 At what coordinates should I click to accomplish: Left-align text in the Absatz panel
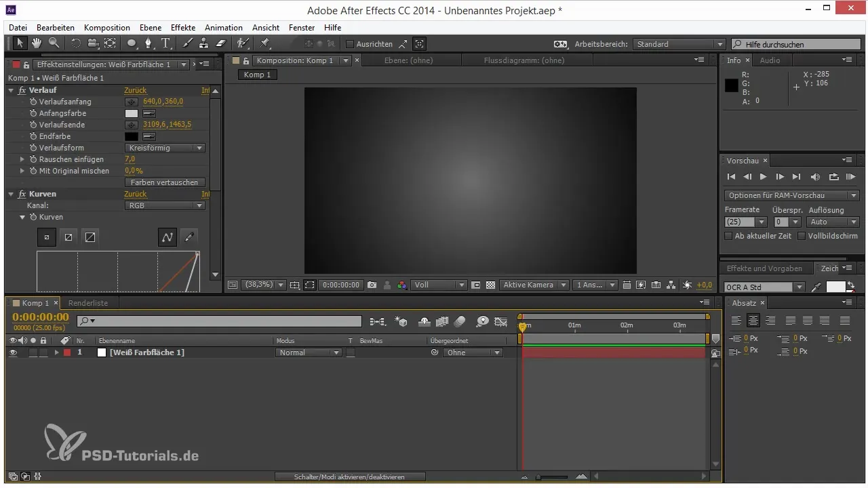click(736, 321)
